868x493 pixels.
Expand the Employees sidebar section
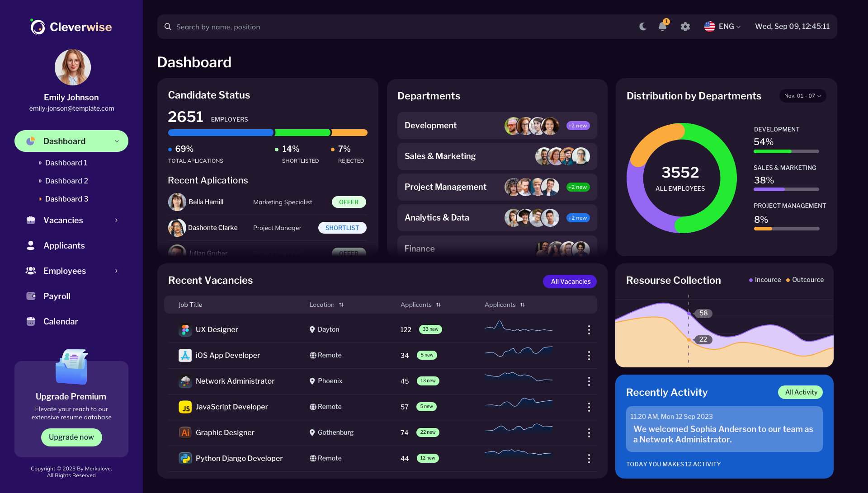116,271
